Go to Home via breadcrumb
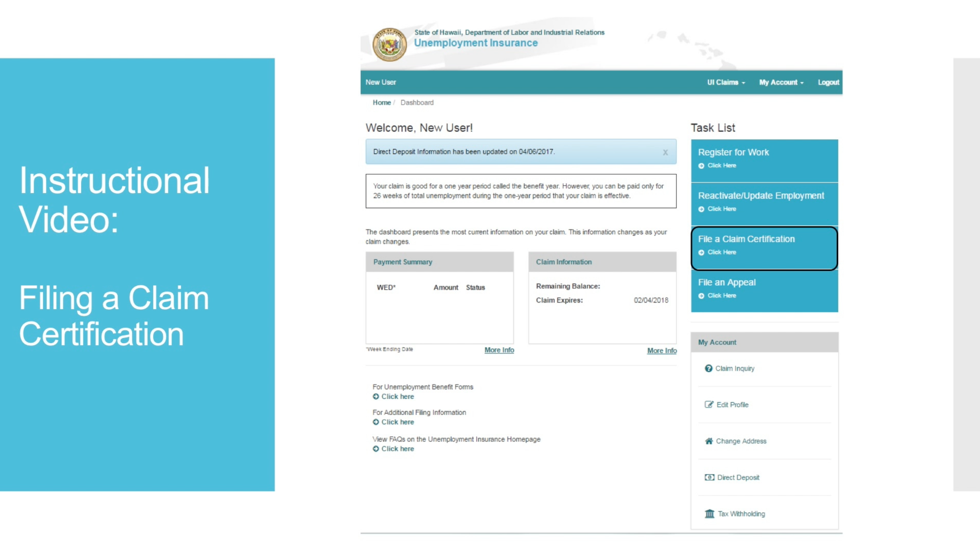The image size is (980, 549). [381, 103]
